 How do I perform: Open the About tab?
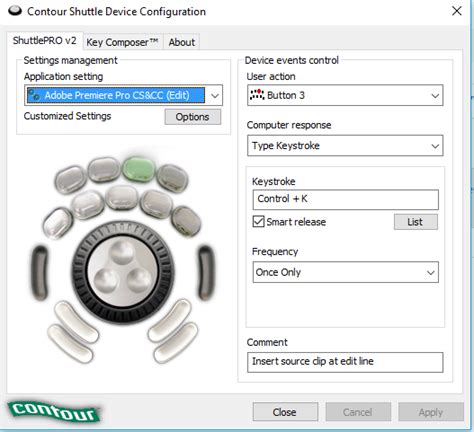[182, 42]
